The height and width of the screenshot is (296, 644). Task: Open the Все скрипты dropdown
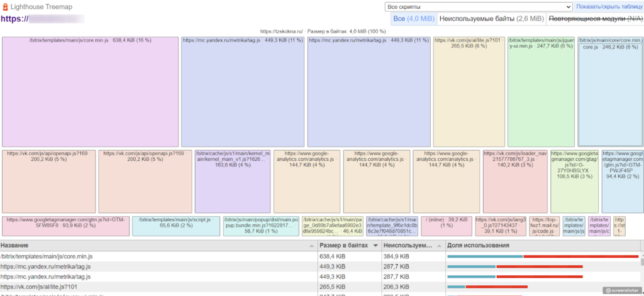pyautogui.click(x=478, y=6)
